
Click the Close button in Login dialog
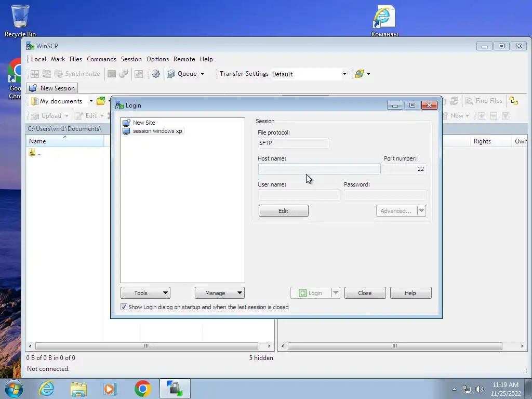365,293
